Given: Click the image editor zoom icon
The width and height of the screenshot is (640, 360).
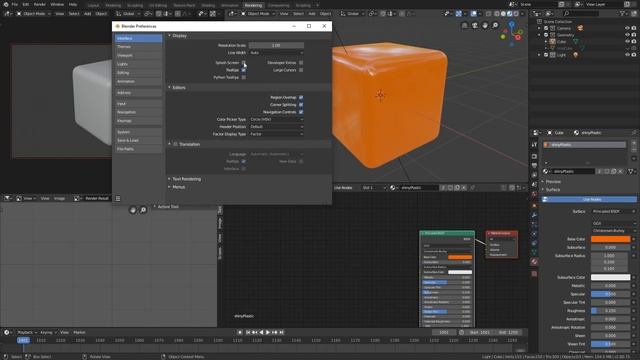Looking at the screenshot, I should (143, 210).
